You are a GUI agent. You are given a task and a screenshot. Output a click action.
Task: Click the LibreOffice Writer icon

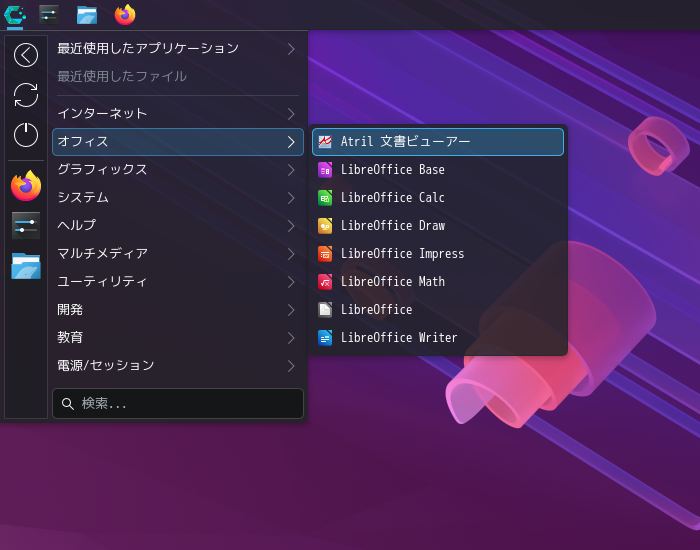[325, 338]
